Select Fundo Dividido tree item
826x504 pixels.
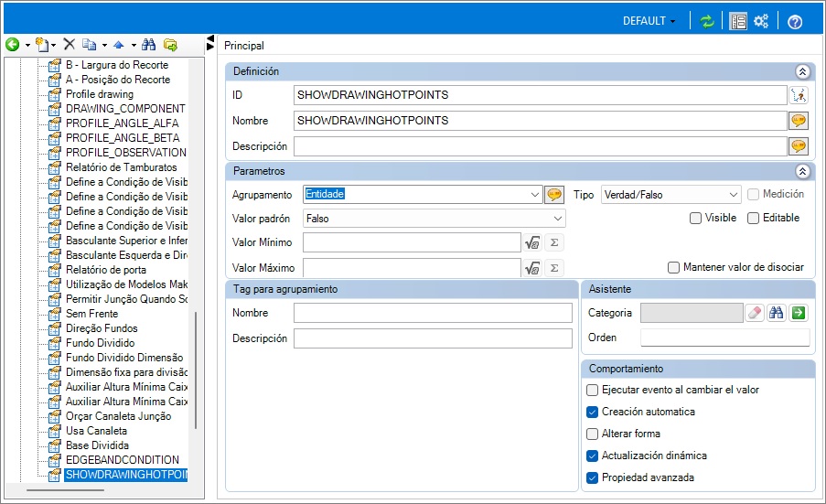coord(100,343)
